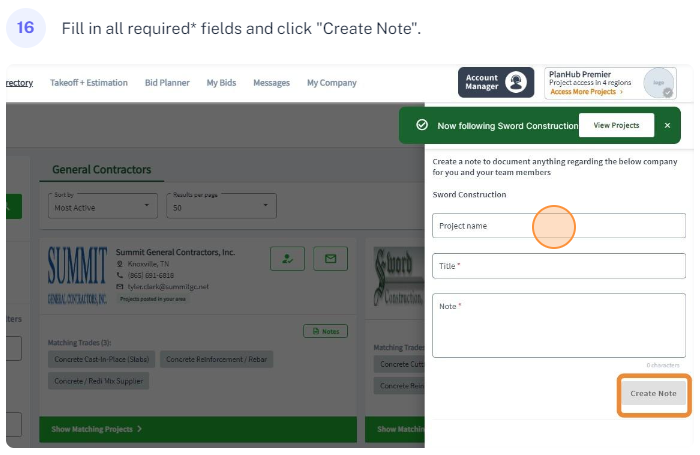
Task: Show Matching Projects for Summit General Contractors
Action: (198, 429)
